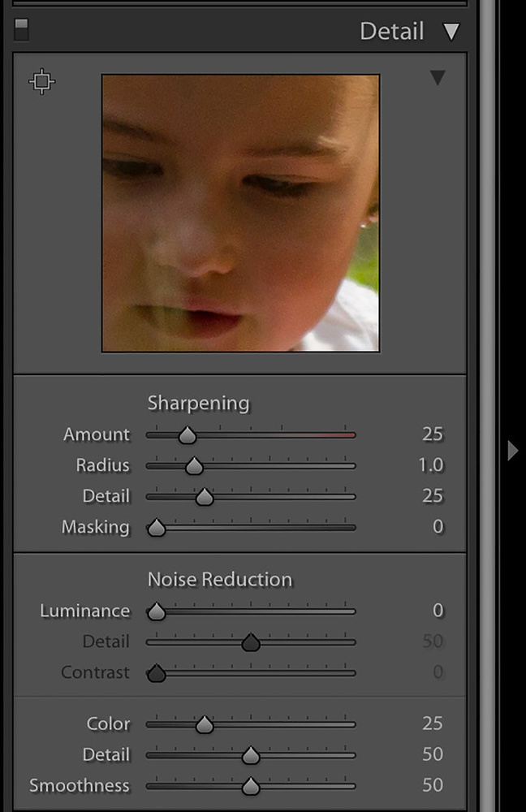526x812 pixels.
Task: Click the Contrast label
Action: pos(95,672)
